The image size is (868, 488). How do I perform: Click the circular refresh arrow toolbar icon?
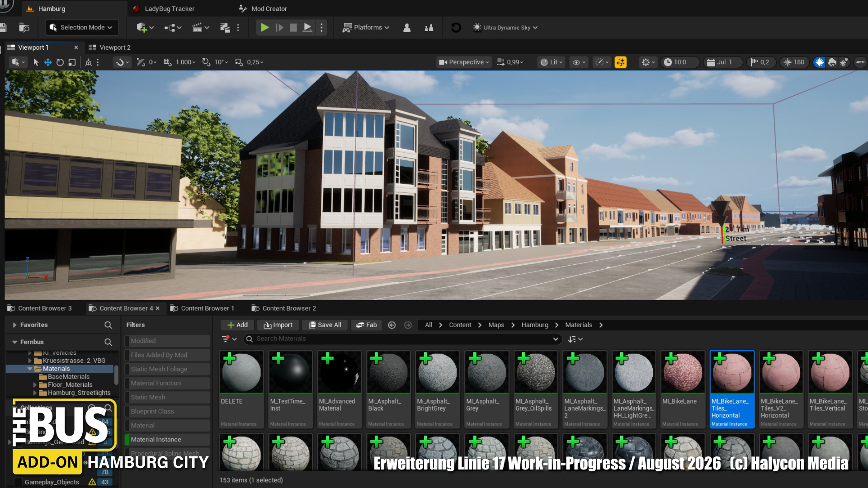tap(456, 28)
